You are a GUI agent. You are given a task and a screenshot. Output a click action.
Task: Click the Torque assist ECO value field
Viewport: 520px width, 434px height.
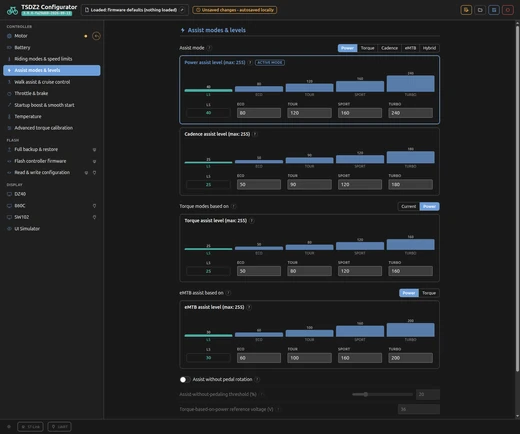pos(259,271)
